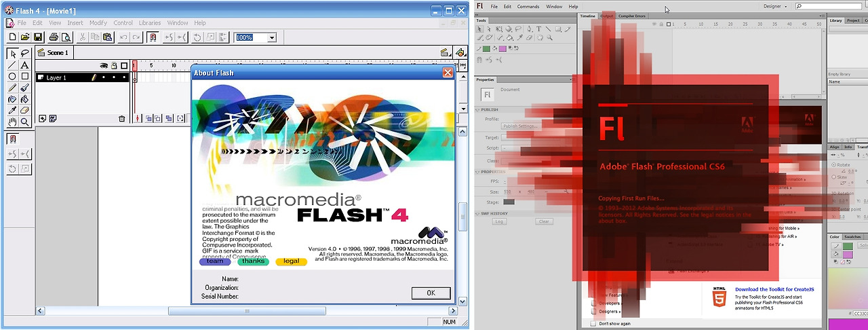868x330 pixels.
Task: Click the Open file icon in Flash 4
Action: pos(24,37)
